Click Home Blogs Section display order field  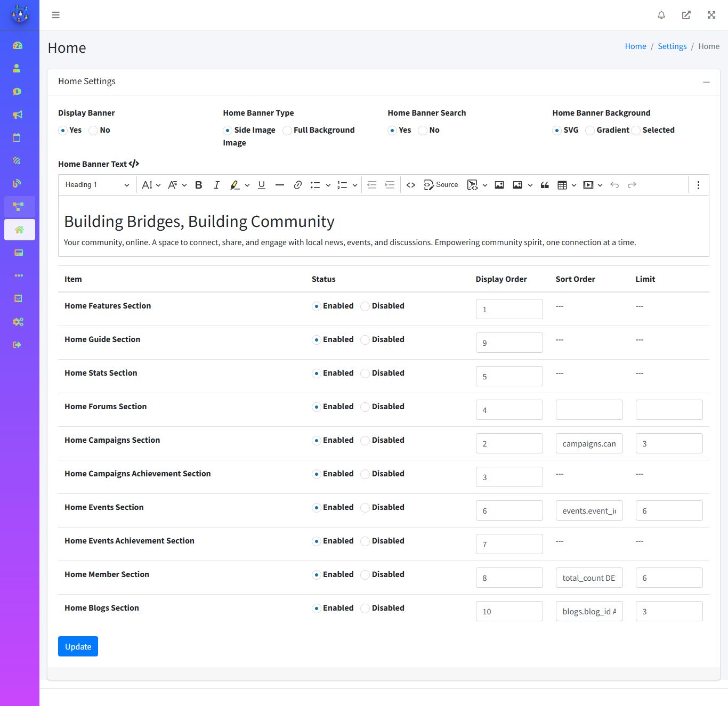coord(509,611)
